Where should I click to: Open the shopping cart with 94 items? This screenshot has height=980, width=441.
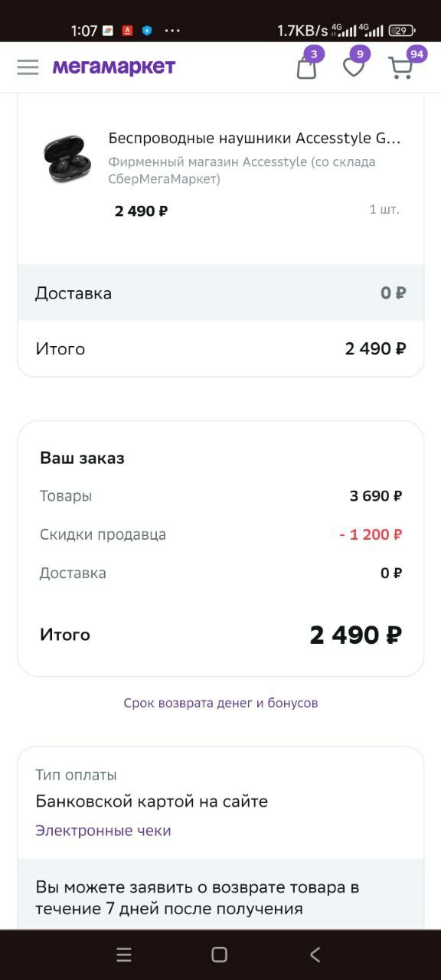400,69
